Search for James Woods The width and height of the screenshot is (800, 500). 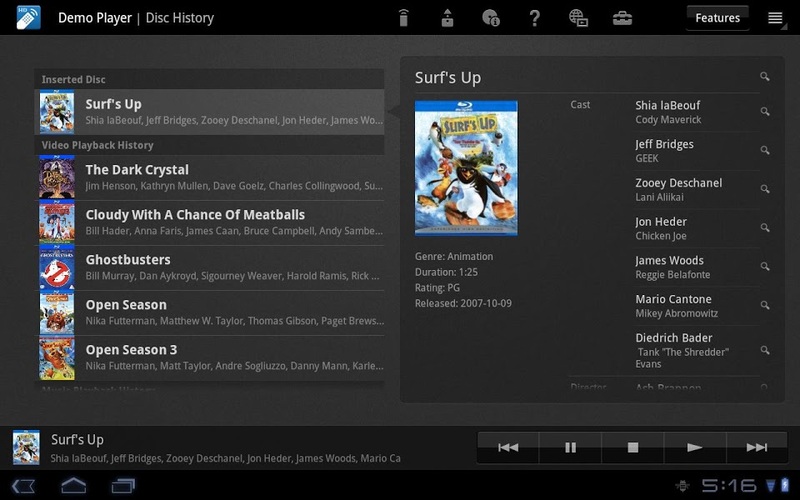click(764, 266)
